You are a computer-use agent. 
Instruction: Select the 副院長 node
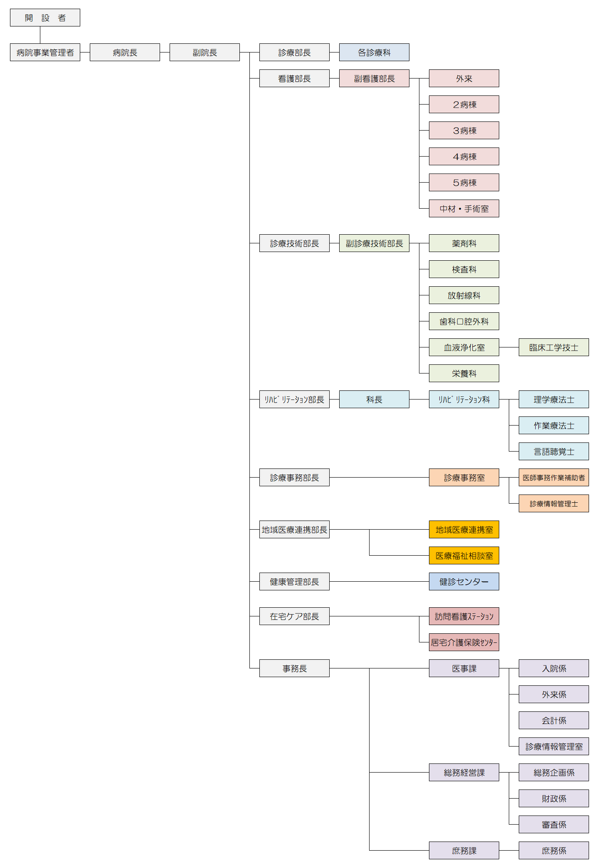pos(205,52)
